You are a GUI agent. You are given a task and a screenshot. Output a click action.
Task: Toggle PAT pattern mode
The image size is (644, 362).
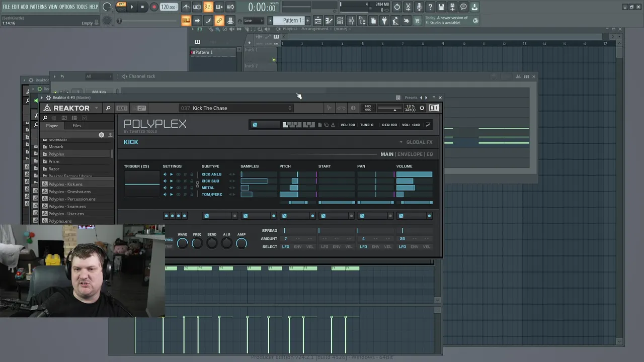coord(121,5)
